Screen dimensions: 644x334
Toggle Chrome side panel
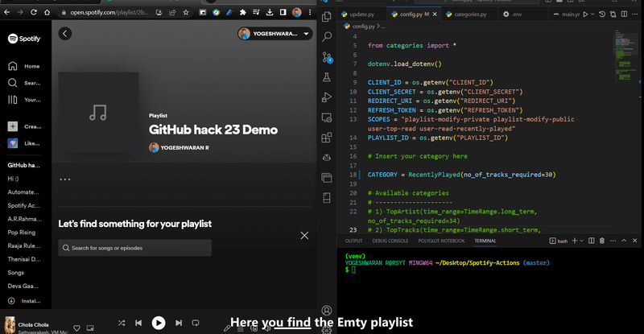point(283,12)
